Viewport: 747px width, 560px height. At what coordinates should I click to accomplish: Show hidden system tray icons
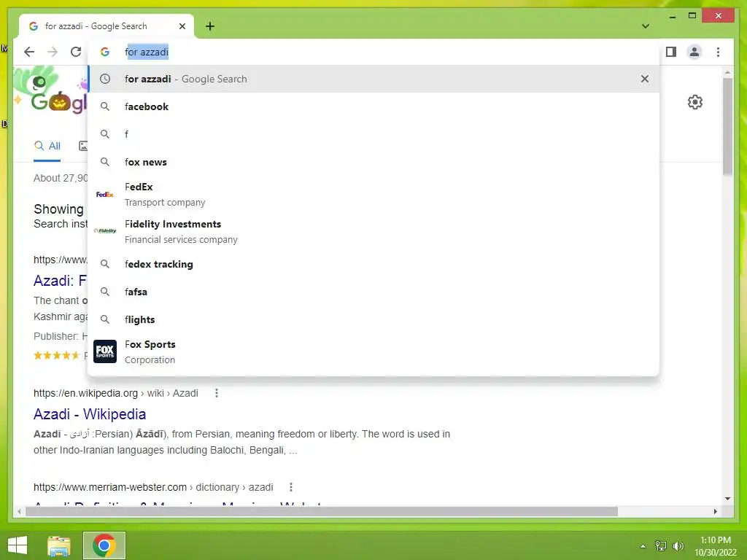[643, 545]
